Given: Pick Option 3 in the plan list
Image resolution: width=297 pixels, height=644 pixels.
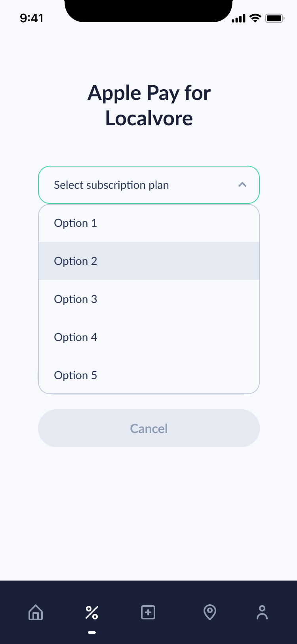Looking at the screenshot, I should click(149, 299).
